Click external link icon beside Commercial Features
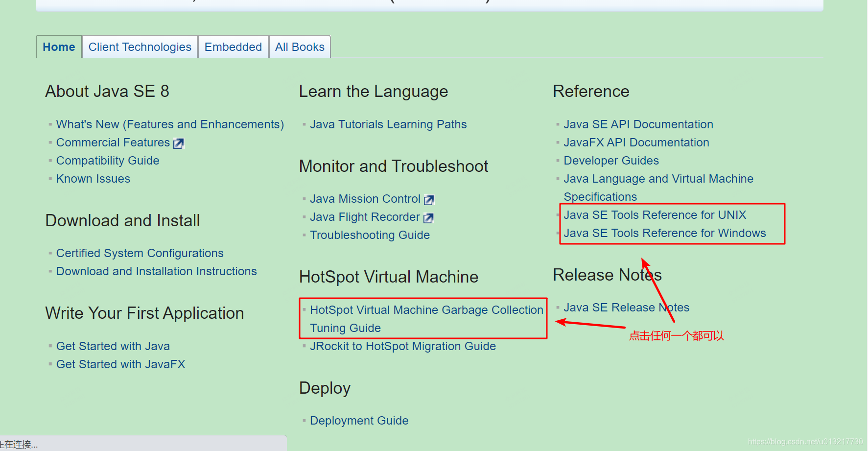868x451 pixels. click(179, 143)
